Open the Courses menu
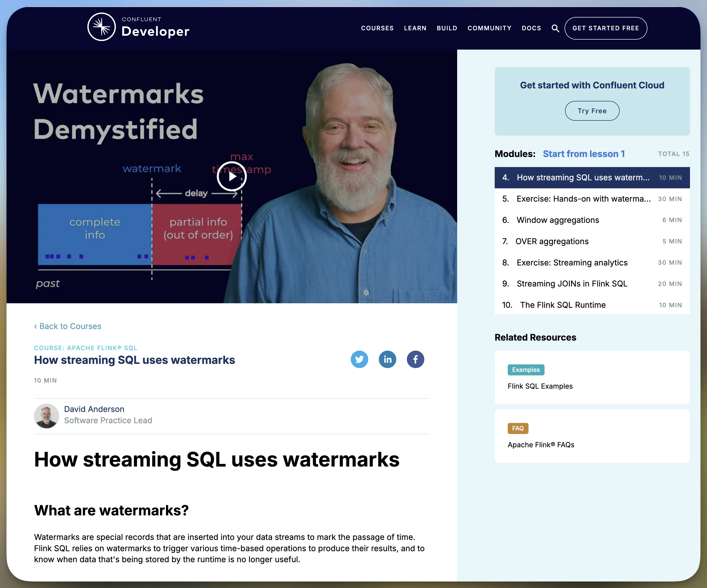Viewport: 707px width, 588px height. 377,28
